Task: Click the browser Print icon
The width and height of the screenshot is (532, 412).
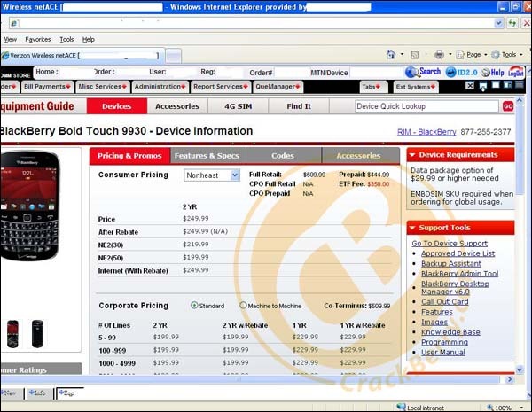Action: pyautogui.click(x=440, y=55)
